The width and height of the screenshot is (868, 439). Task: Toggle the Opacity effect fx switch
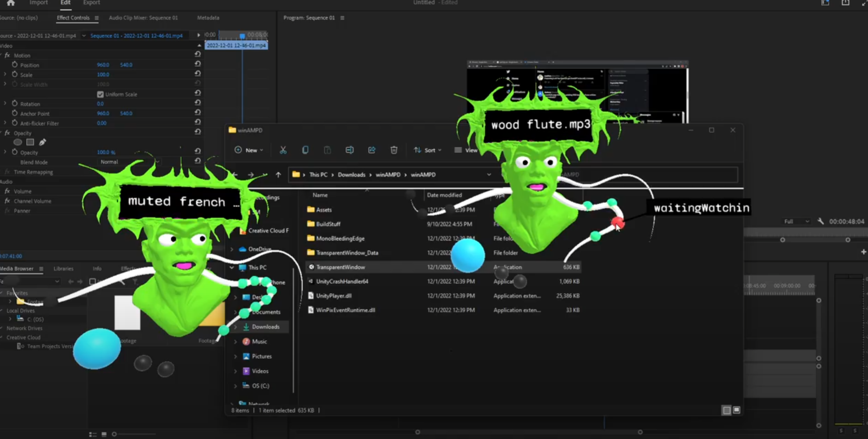[7, 133]
